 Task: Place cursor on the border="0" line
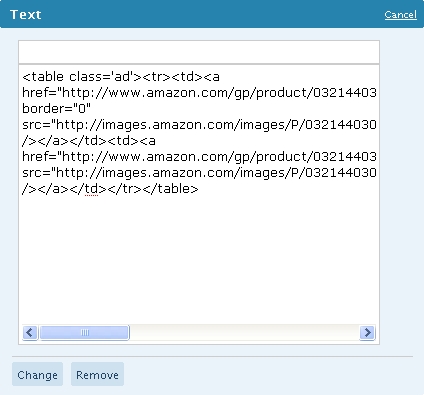(x=56, y=109)
